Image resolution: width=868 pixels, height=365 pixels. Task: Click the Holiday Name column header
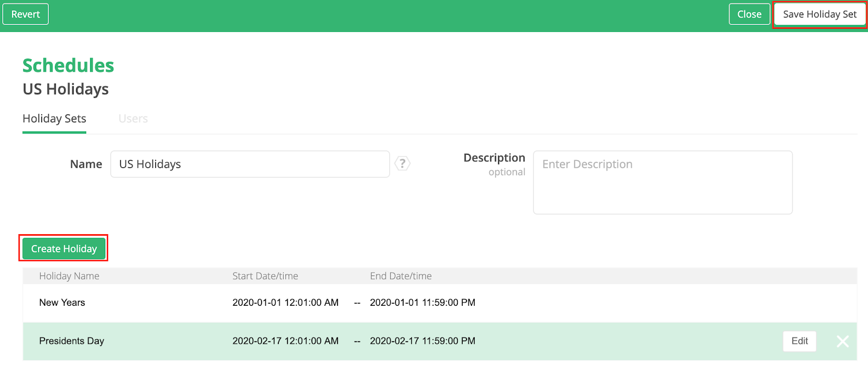point(69,276)
